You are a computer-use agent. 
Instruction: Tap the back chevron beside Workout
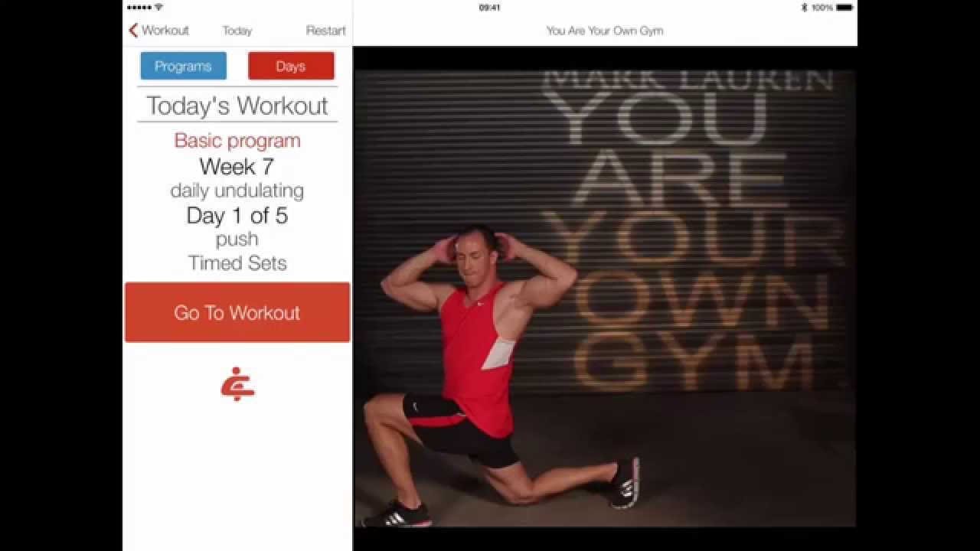[x=133, y=31]
